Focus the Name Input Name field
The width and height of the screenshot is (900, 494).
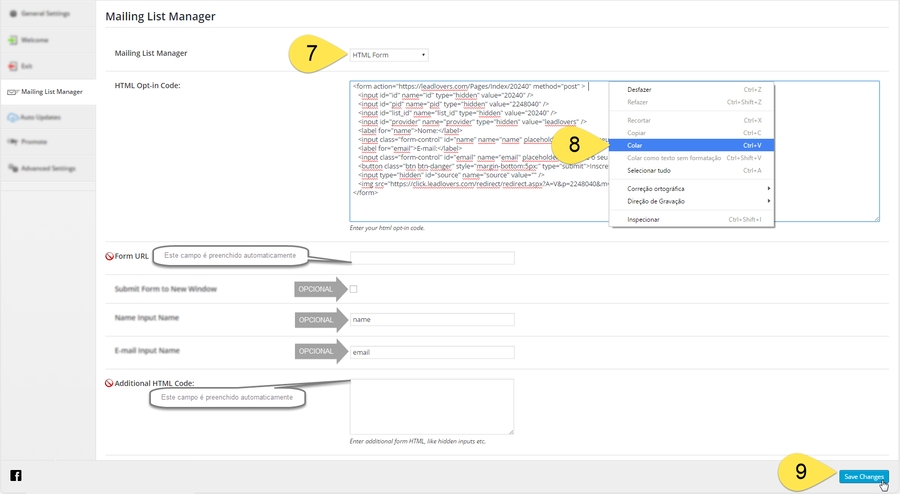(432, 320)
